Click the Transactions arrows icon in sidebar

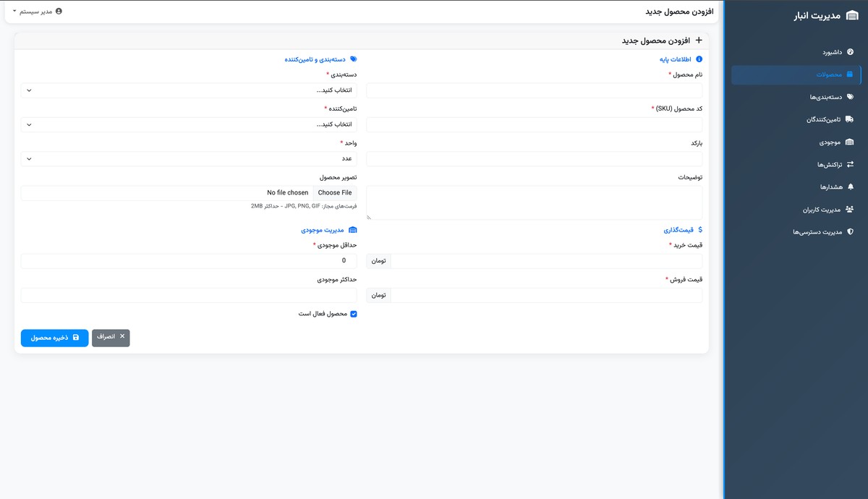[850, 165]
